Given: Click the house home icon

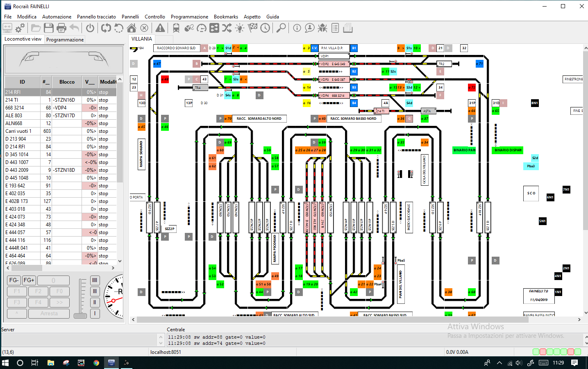Looking at the screenshot, I should click(x=132, y=28).
